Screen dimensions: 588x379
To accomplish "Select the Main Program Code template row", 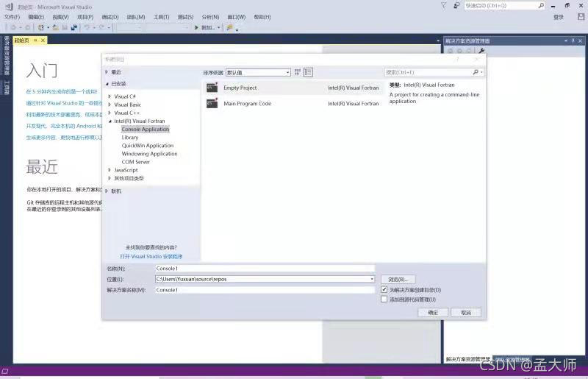I will (x=293, y=103).
